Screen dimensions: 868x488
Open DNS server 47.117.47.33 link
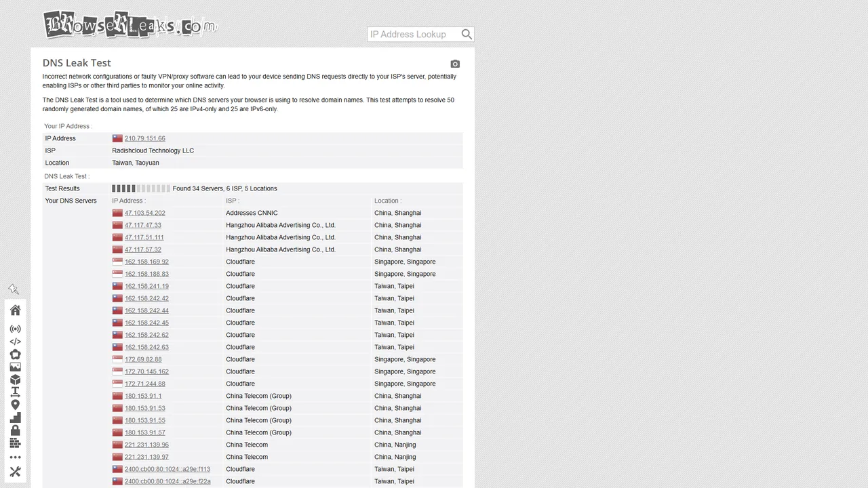click(143, 225)
